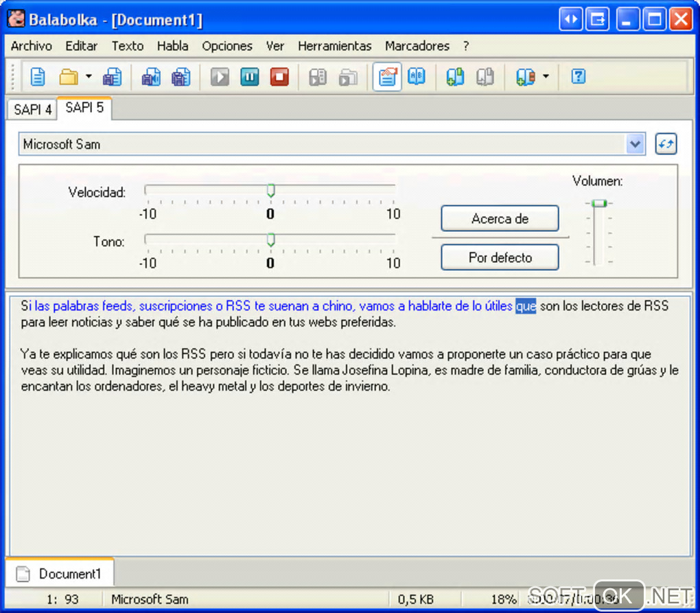Screen dimensions: 700x613
Task: Click the save document icon
Action: 112,78
